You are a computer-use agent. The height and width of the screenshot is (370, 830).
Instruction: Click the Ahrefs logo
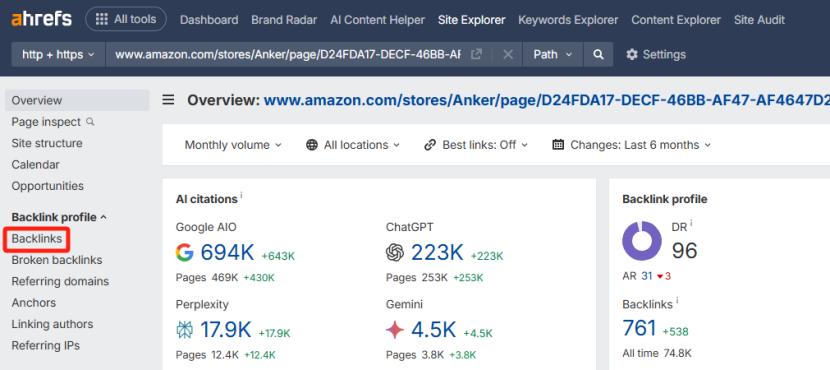pos(42,20)
